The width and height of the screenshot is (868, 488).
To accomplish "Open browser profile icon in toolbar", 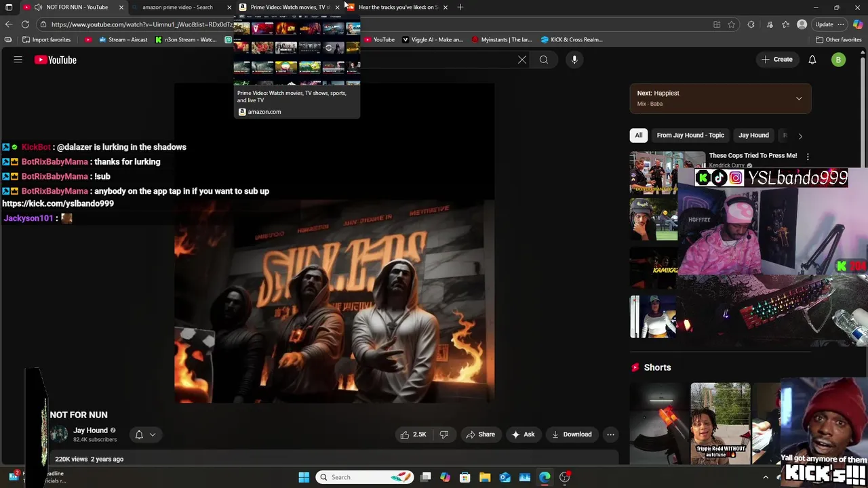I will pos(802,24).
